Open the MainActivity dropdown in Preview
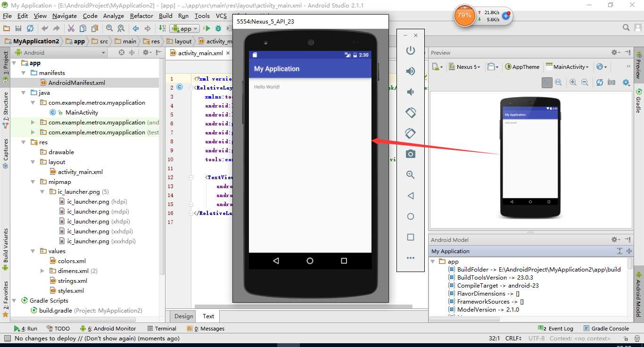The height and width of the screenshot is (347, 644). coord(568,67)
